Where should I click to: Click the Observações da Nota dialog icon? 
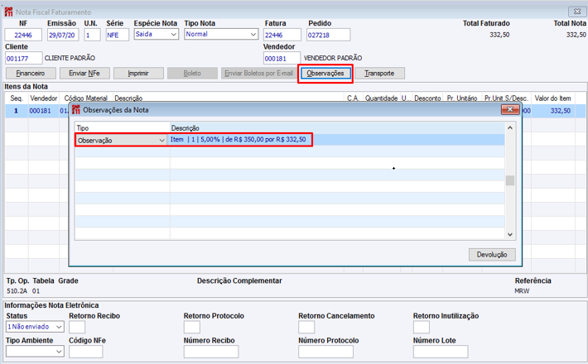pyautogui.click(x=75, y=110)
